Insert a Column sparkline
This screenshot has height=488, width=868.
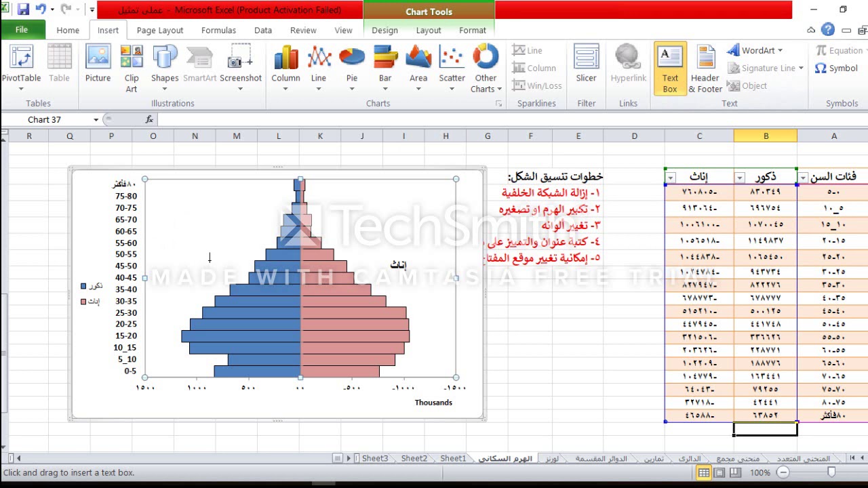[534, 68]
